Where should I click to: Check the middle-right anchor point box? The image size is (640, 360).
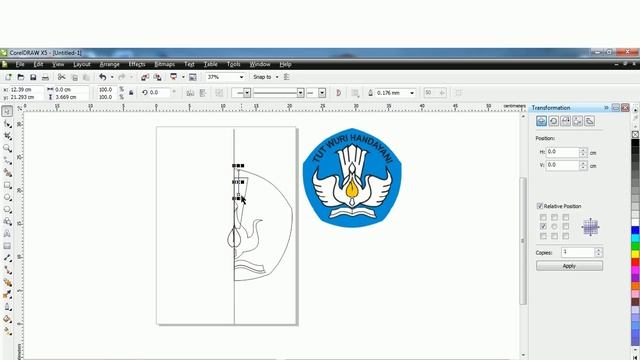pos(566,227)
